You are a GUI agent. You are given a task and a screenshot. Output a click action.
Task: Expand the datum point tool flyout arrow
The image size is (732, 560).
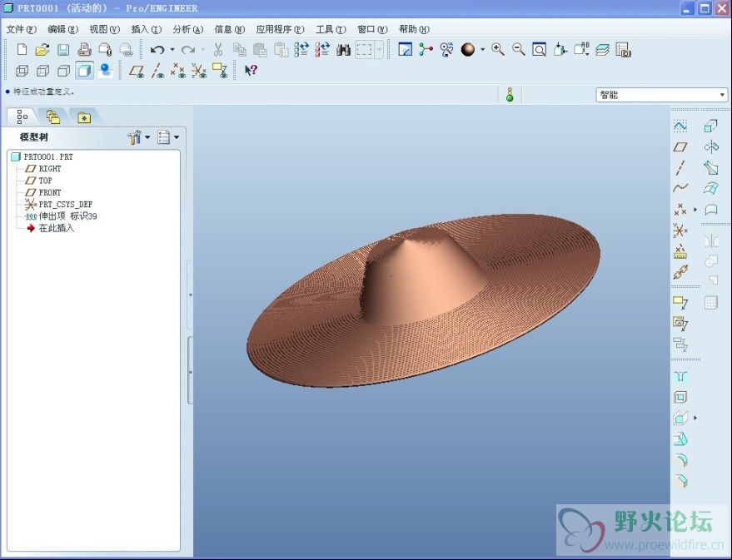coord(695,210)
